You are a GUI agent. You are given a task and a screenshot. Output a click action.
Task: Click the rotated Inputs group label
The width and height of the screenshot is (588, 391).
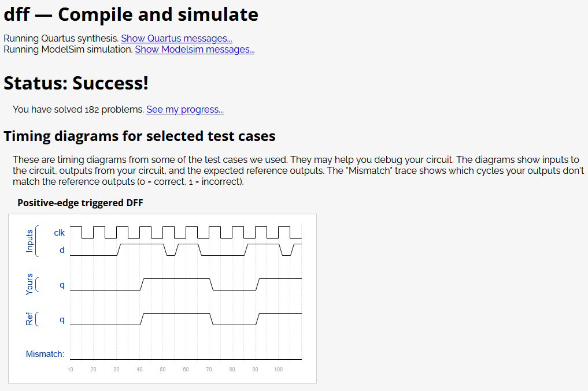click(29, 241)
